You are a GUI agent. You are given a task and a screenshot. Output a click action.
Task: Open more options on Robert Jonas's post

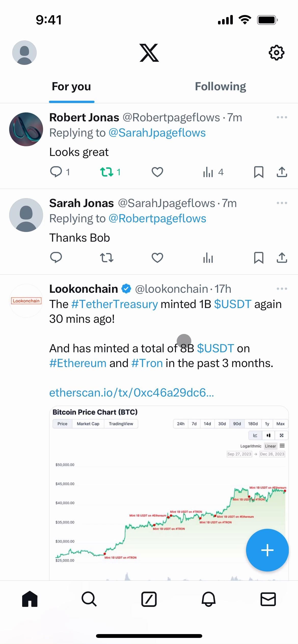(282, 117)
